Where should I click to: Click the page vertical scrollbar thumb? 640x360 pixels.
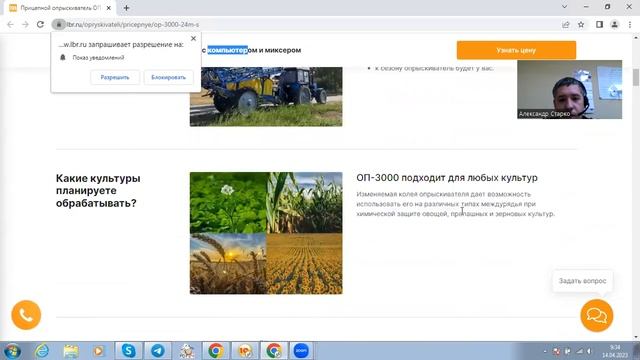[x=636, y=78]
